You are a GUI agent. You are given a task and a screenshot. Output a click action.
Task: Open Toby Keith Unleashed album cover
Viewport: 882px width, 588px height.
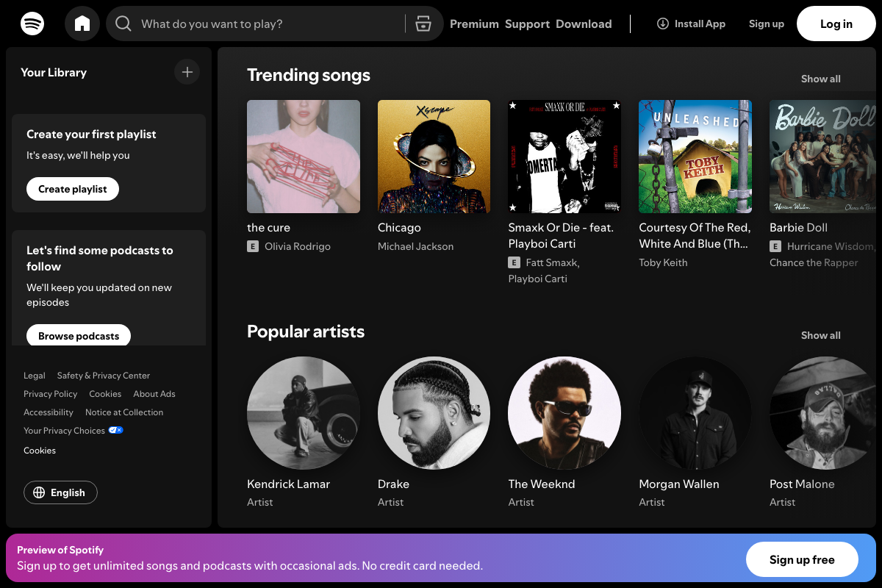pyautogui.click(x=695, y=157)
